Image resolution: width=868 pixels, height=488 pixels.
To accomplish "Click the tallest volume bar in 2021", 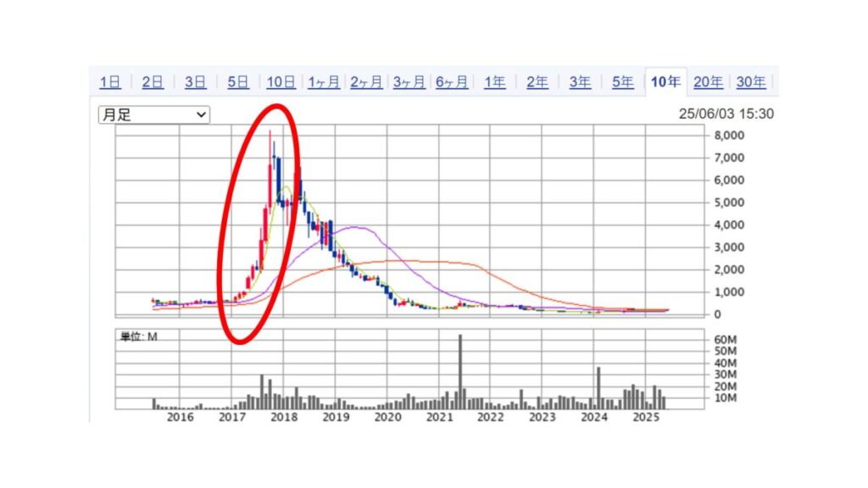I will coord(460,372).
